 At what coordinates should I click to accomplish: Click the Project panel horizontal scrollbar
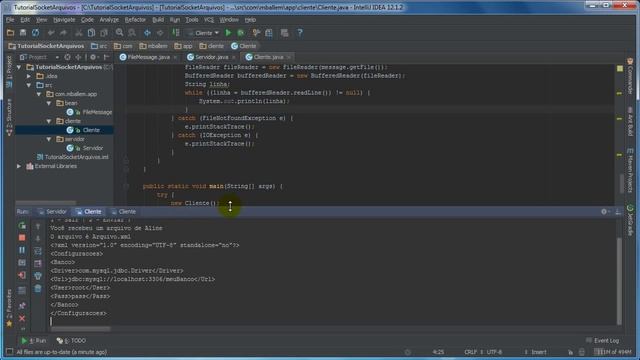(46, 202)
